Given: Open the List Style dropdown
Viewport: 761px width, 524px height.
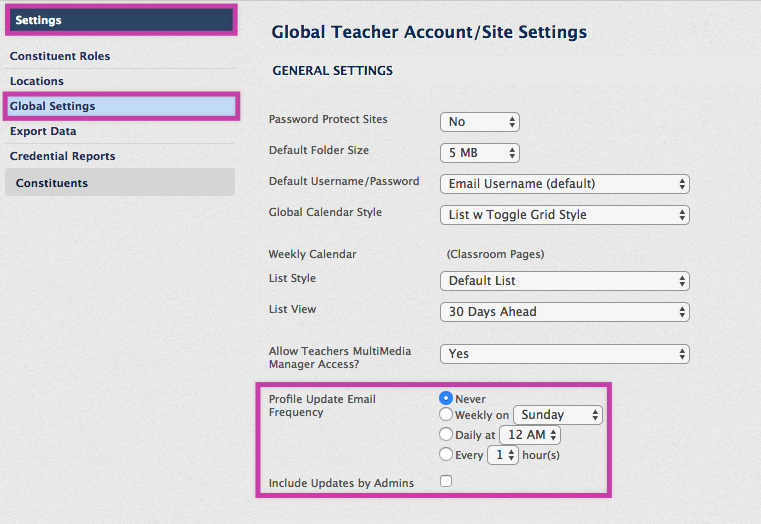Looking at the screenshot, I should point(564,281).
